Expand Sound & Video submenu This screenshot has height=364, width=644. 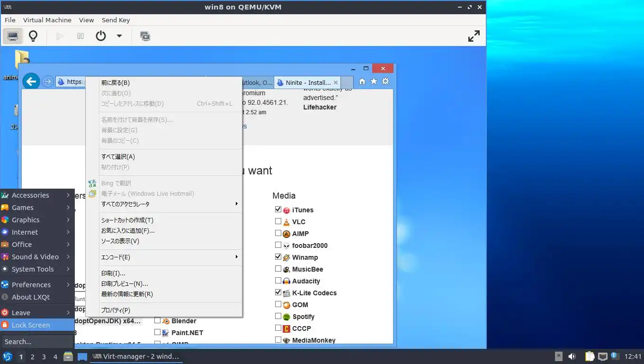pos(37,257)
